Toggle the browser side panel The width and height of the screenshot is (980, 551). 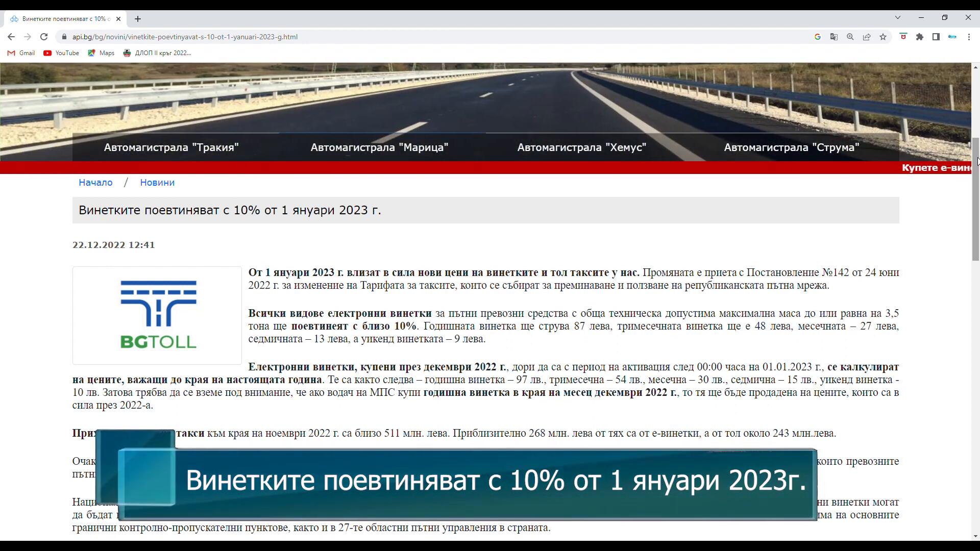[936, 37]
